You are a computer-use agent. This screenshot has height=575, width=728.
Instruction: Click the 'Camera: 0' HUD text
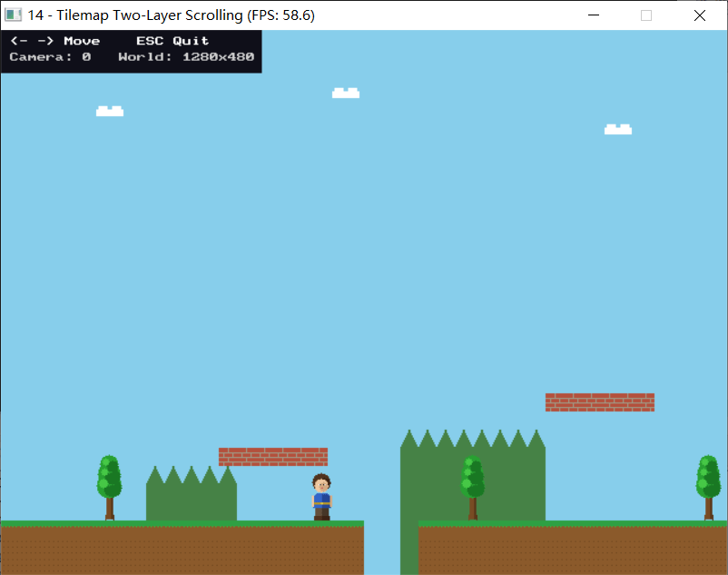[50, 57]
